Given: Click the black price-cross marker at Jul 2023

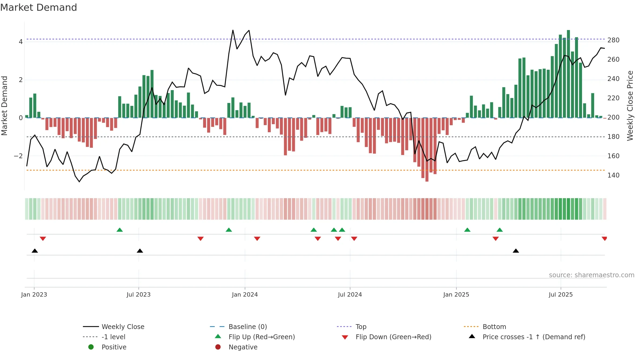Looking at the screenshot, I should 140,251.
